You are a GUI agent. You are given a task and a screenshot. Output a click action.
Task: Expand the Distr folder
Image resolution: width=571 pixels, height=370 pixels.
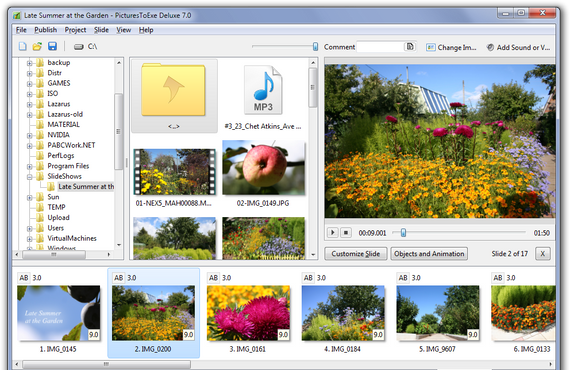pos(29,73)
